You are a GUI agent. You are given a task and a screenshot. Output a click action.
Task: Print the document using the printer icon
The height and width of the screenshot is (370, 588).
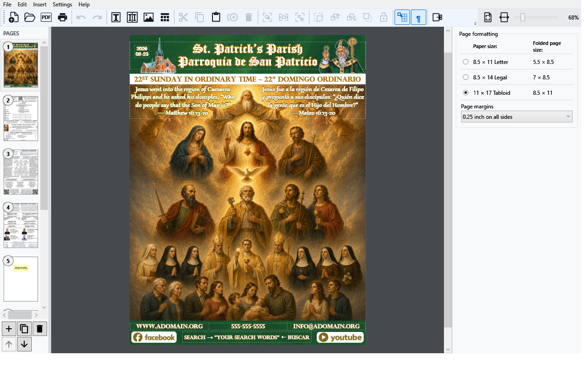(63, 18)
